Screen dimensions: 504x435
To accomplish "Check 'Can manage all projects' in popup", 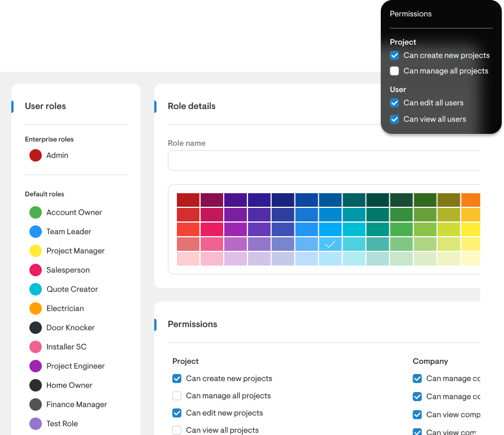I will click(x=394, y=71).
